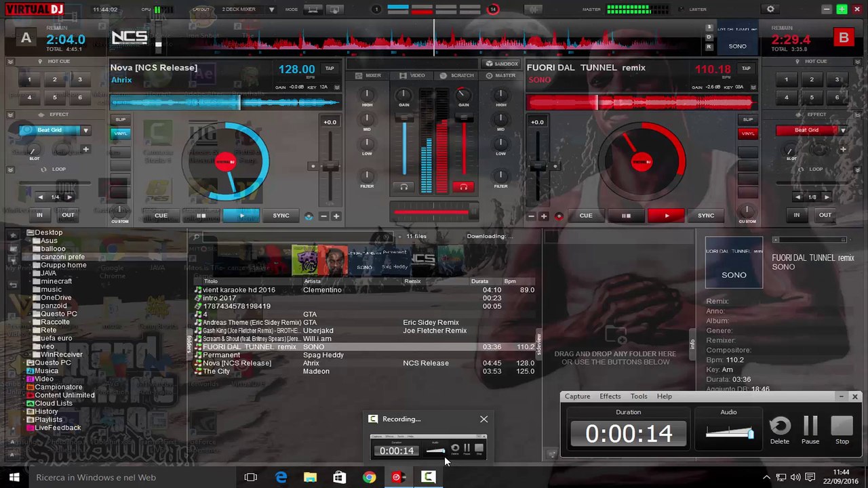The width and height of the screenshot is (868, 488).
Task: Collapse deck A HOT CUE panel
Action: coord(9,62)
